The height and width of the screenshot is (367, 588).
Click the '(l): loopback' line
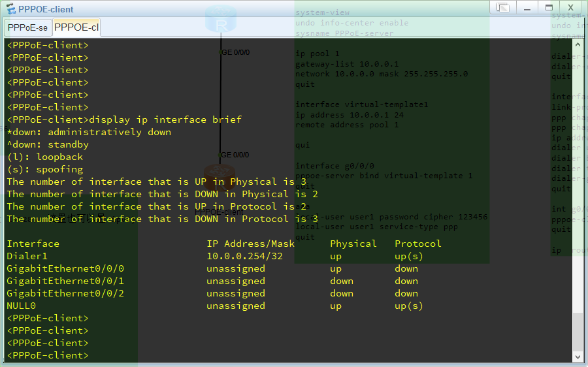pyautogui.click(x=45, y=157)
